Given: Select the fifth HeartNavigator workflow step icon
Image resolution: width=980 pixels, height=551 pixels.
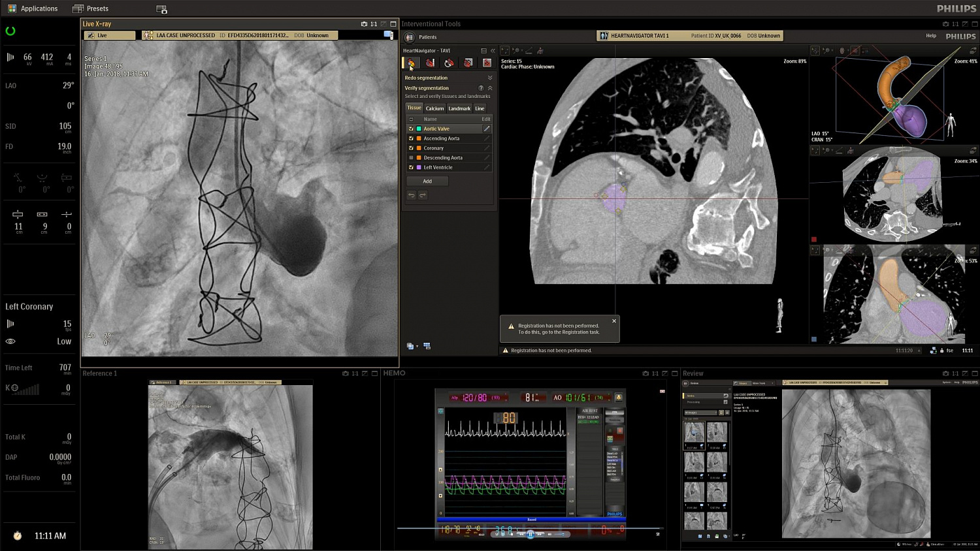Looking at the screenshot, I should 487,63.
